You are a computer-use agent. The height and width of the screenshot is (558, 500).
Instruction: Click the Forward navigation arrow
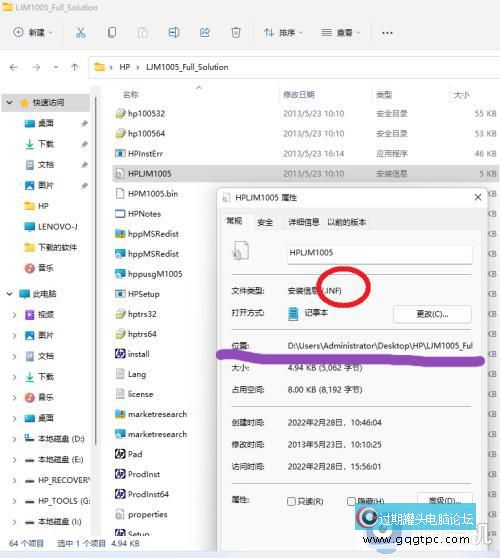pos(36,67)
